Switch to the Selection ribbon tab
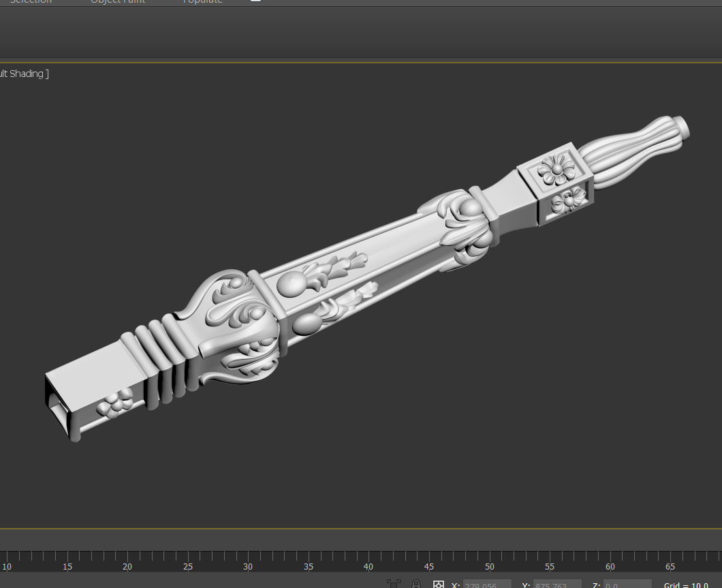The image size is (722, 588). pyautogui.click(x=31, y=1)
